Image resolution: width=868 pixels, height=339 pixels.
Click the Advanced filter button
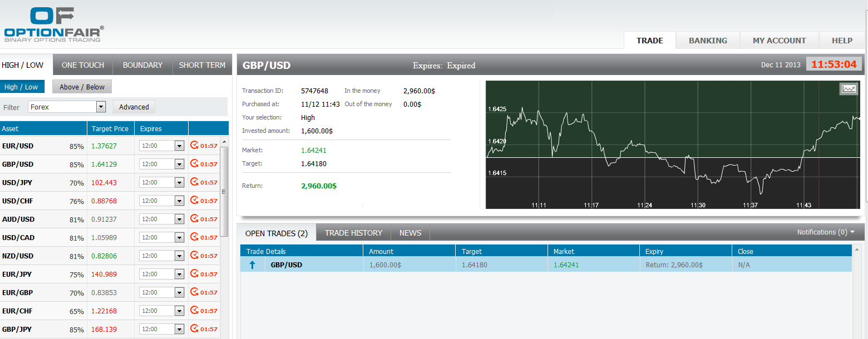134,106
